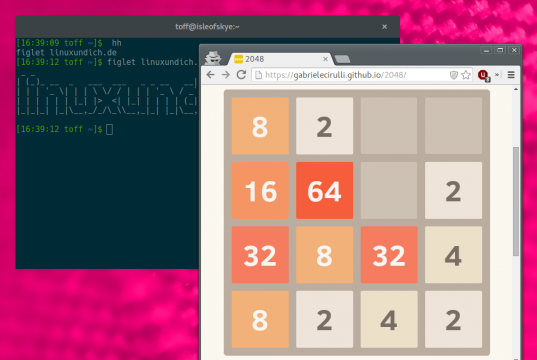537x360 pixels.
Task: Click the '[16:39:09 toff ~]$ hh' prompt line
Action: click(69, 43)
